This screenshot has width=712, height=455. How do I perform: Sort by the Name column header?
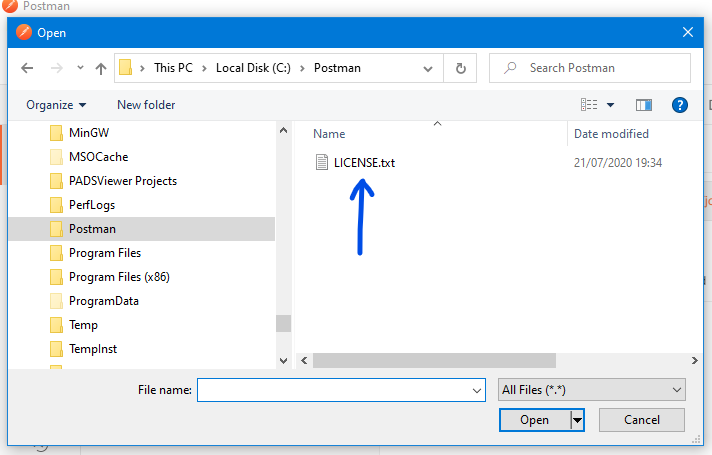click(329, 134)
